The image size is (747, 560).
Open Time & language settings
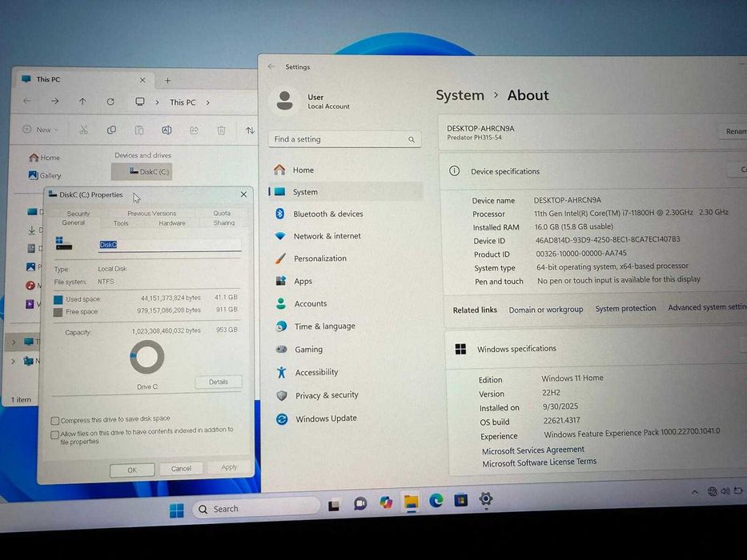[347, 326]
